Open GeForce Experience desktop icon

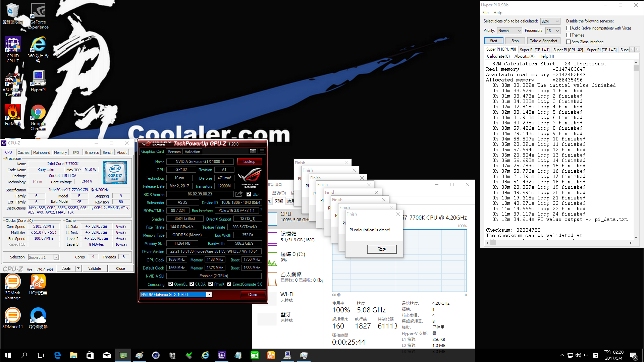coord(38,16)
